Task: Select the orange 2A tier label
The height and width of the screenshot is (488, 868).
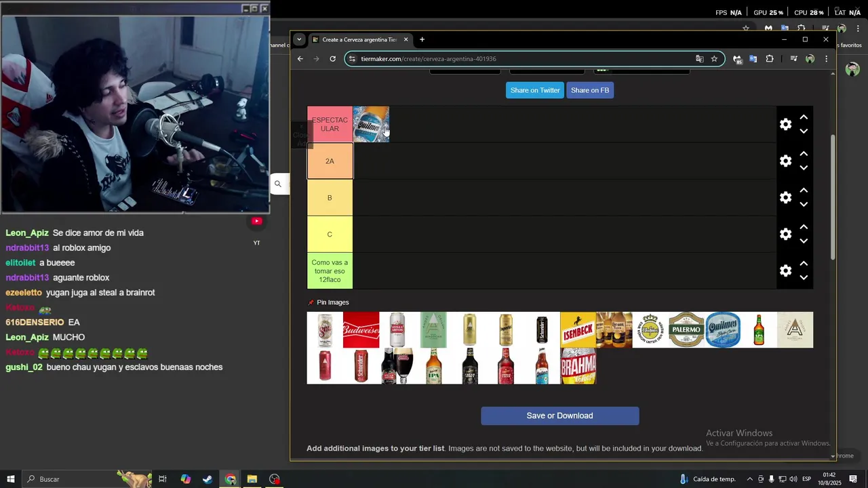Action: pos(330,161)
